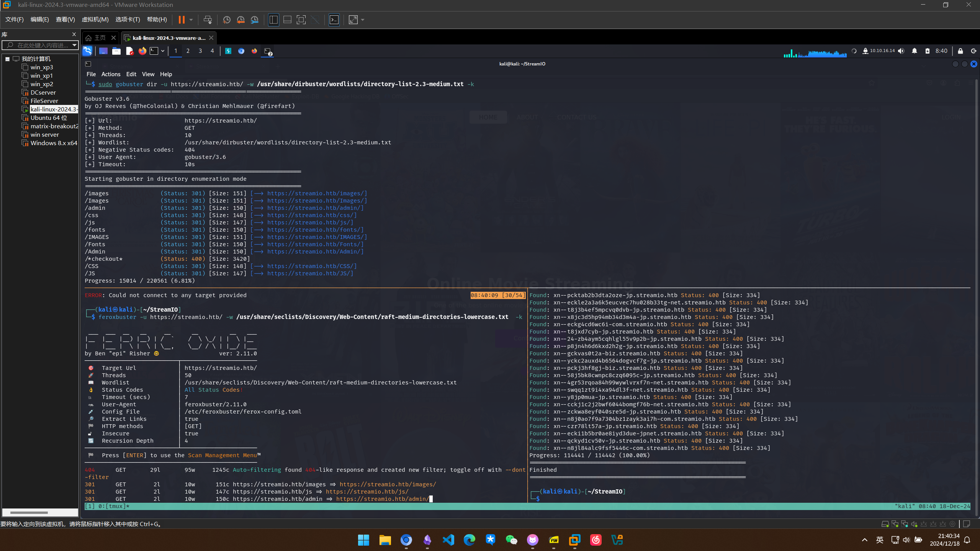This screenshot has width=980, height=551.
Task: Toggle the thumbnail bar view button
Action: coord(287,20)
